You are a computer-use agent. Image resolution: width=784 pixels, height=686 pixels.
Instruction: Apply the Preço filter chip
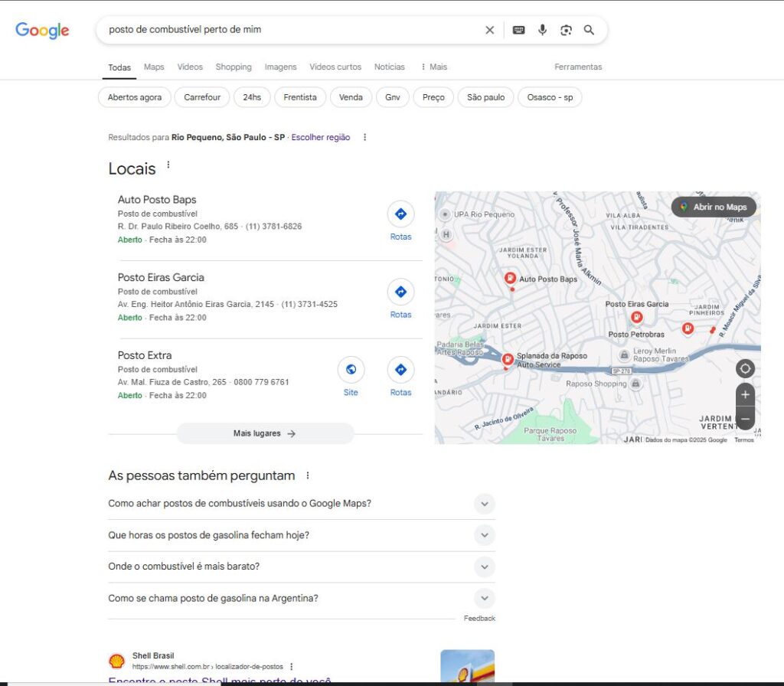click(x=433, y=97)
